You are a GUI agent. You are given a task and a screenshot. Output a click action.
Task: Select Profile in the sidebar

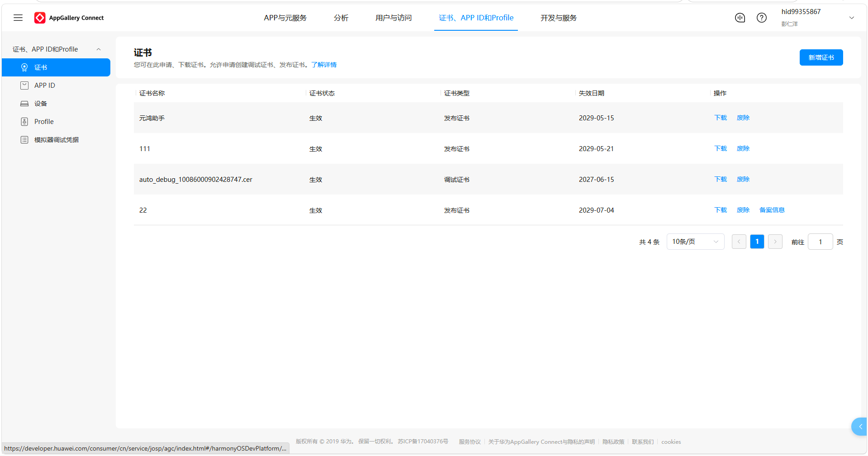(56, 122)
